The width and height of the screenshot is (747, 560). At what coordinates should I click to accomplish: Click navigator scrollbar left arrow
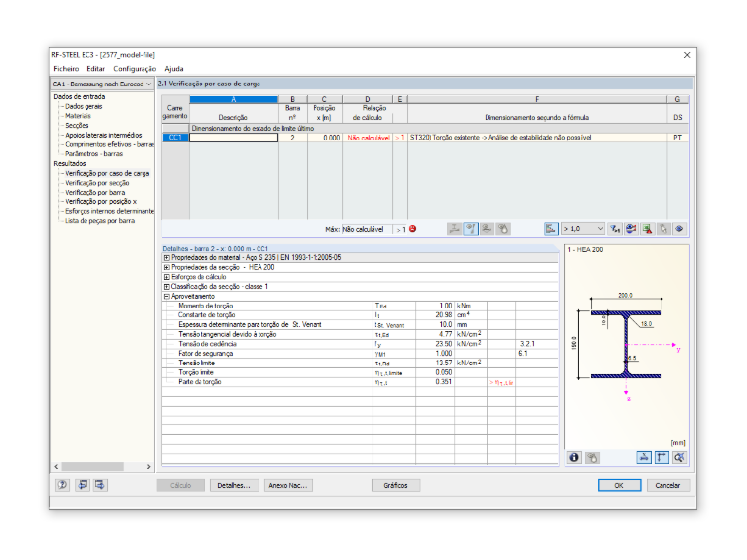56,467
